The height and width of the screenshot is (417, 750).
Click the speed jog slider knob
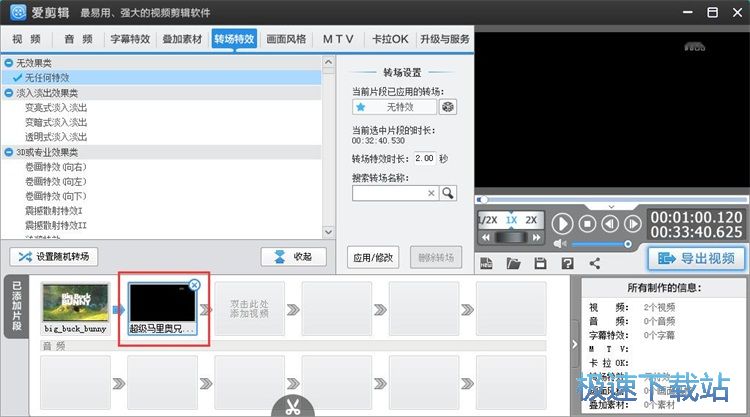[x=511, y=237]
